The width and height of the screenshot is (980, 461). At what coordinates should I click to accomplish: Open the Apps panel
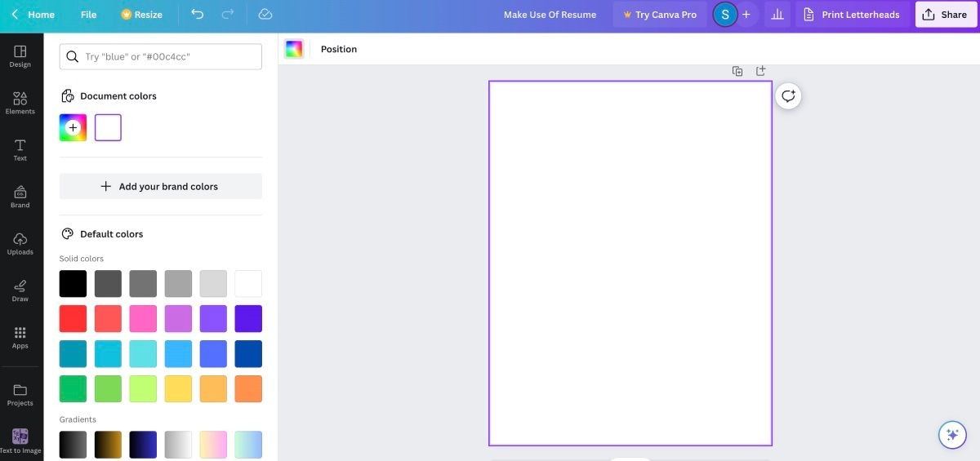20,337
